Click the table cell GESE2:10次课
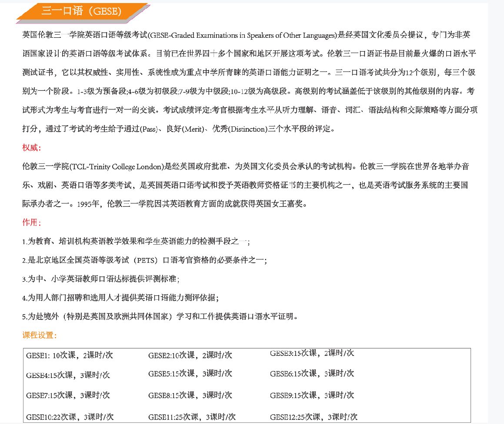 click(x=190, y=355)
